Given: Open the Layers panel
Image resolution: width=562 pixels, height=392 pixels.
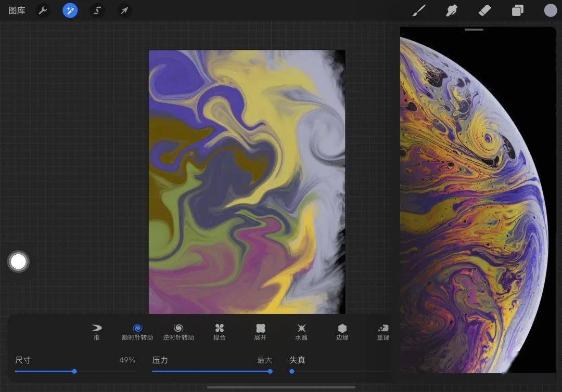Looking at the screenshot, I should click(518, 11).
